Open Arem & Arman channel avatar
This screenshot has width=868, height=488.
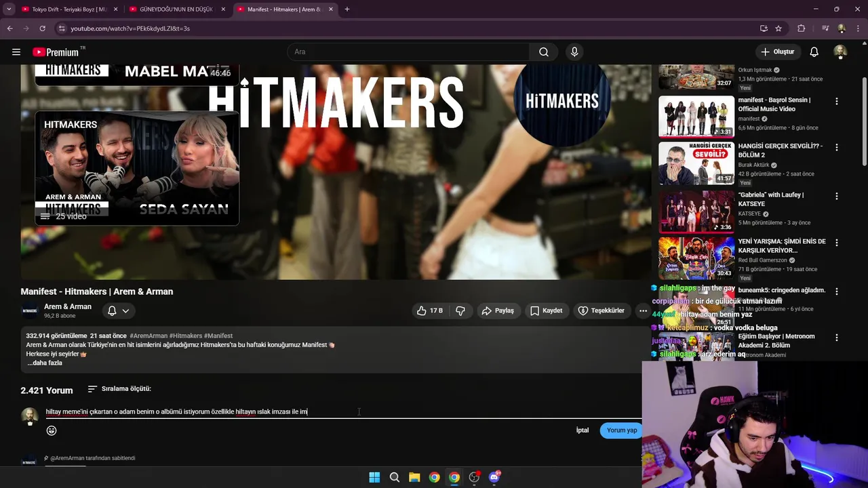click(30, 310)
